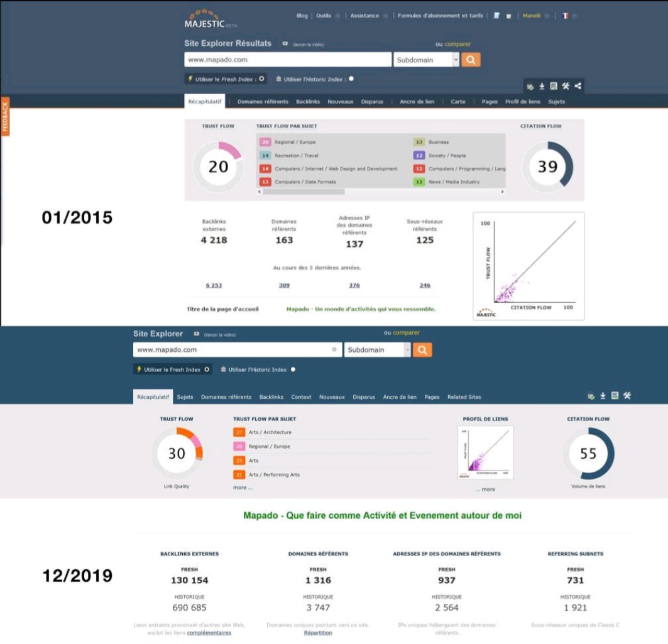Click the add-to-bucket icon in the 01/2015 toolbar
The width and height of the screenshot is (668, 644).
[530, 87]
